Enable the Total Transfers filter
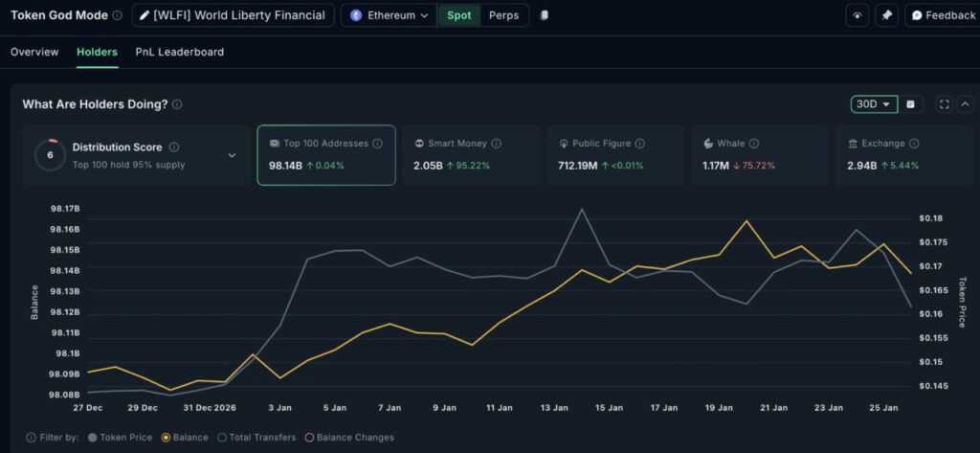The height and width of the screenshot is (453, 980). [257, 438]
